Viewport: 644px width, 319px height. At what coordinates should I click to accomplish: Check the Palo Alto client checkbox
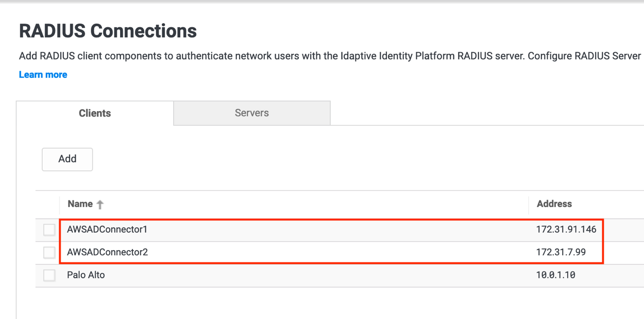pyautogui.click(x=49, y=275)
